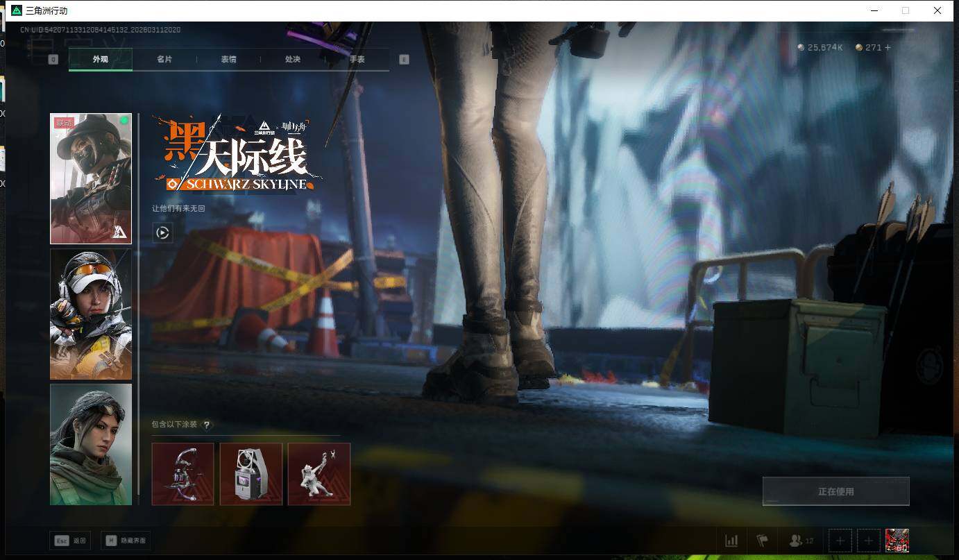Select the 表情 tab
Viewport: 959px width, 560px height.
[x=228, y=60]
